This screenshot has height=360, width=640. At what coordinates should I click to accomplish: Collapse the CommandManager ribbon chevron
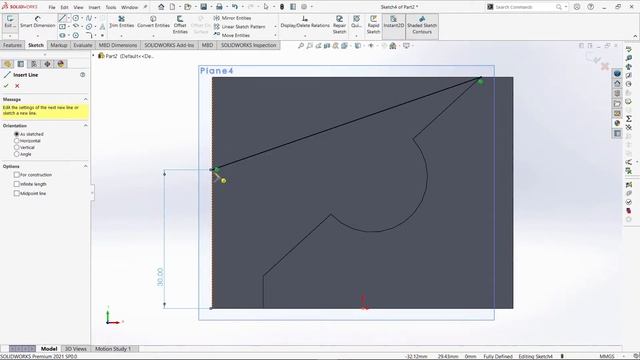(635, 36)
